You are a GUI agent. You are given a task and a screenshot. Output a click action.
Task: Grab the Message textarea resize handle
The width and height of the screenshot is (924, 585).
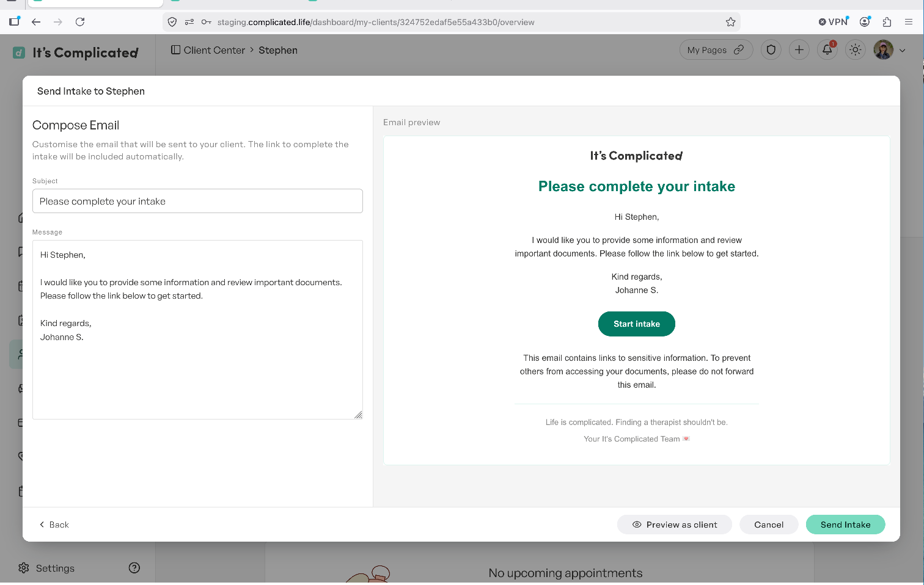tap(358, 415)
